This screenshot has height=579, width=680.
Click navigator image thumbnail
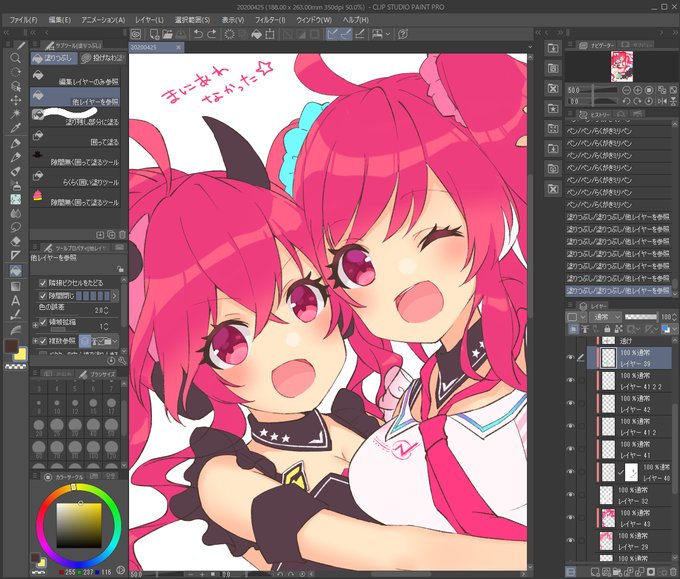(x=622, y=66)
